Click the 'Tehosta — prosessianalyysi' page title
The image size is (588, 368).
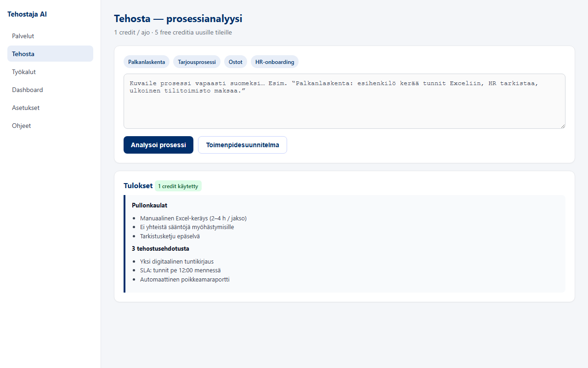point(178,19)
